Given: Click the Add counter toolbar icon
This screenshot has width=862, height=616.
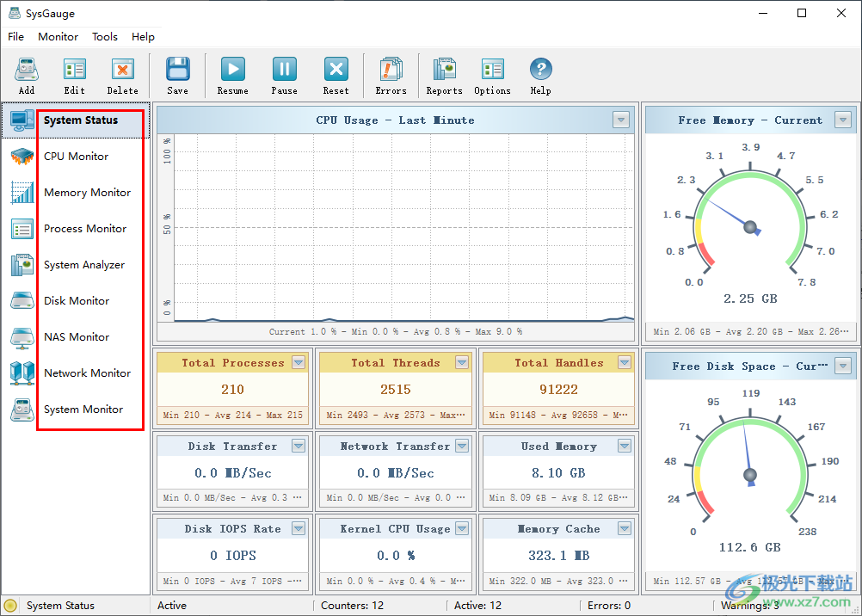Looking at the screenshot, I should coord(27,70).
